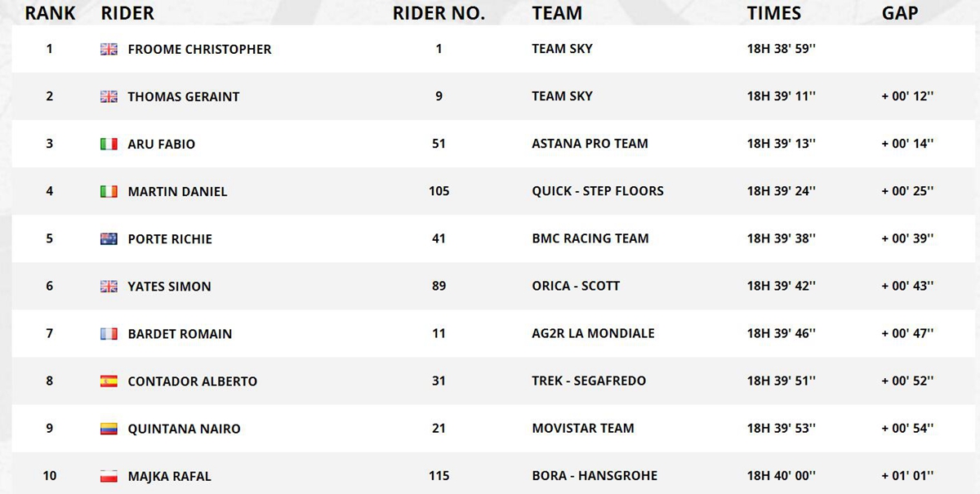This screenshot has width=980, height=494.
Task: Sort by the RANK column header
Action: 51,13
